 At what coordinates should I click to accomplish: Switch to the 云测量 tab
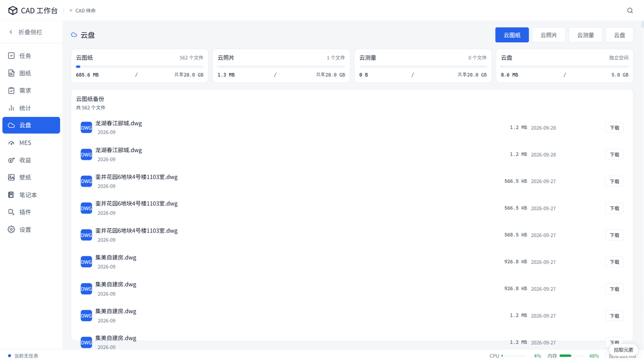[585, 35]
